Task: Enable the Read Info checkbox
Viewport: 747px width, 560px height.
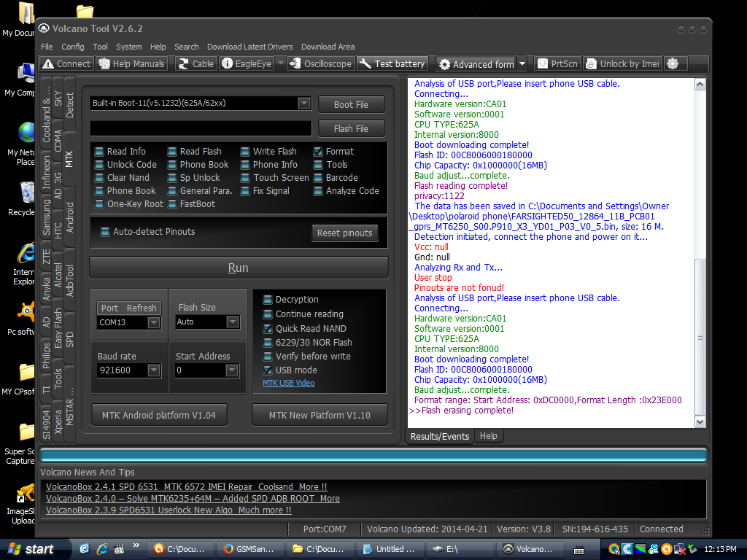Action: click(x=99, y=152)
